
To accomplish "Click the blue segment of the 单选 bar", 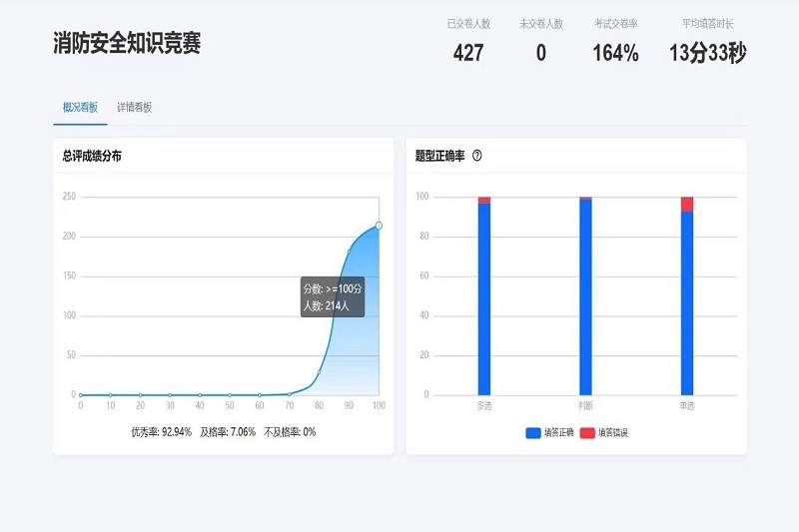I will (687, 304).
